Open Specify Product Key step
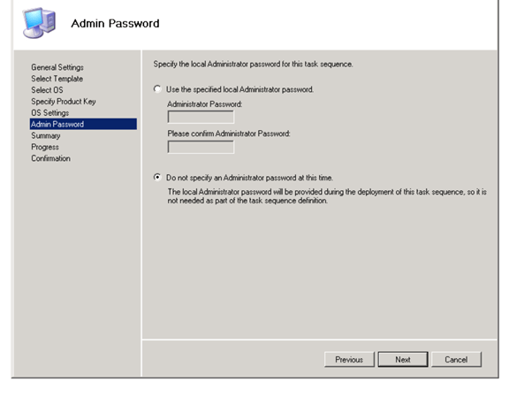Screen dimensions: 532x412 coord(63,102)
